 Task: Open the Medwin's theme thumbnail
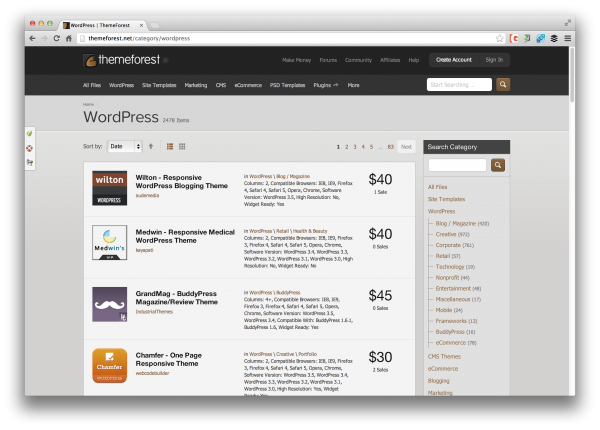click(109, 243)
